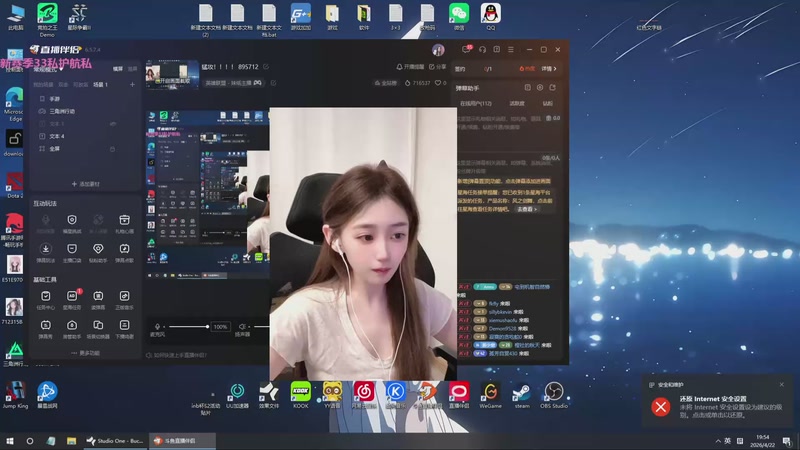Open the last tool in 基础工具 bottom row
This screenshot has height=450, width=800.
click(124, 329)
